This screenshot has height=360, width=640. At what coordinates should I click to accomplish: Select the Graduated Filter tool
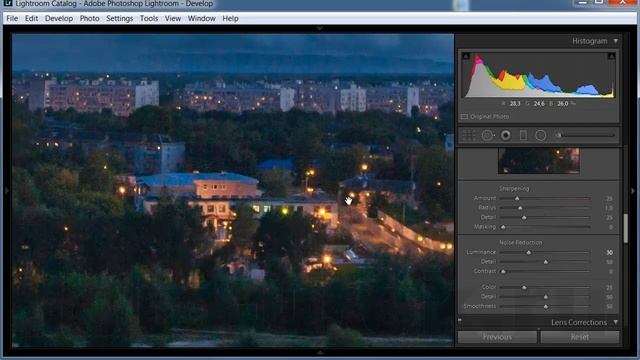(523, 135)
